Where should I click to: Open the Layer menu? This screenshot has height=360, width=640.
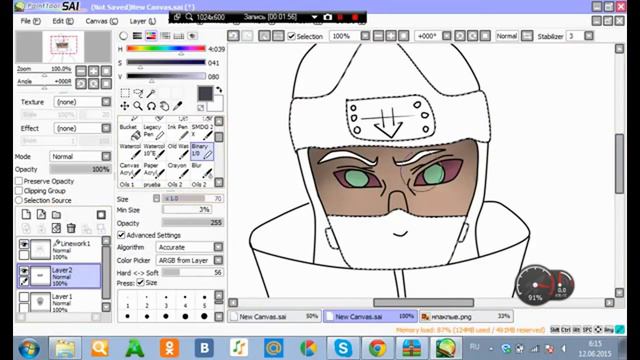pyautogui.click(x=143, y=21)
